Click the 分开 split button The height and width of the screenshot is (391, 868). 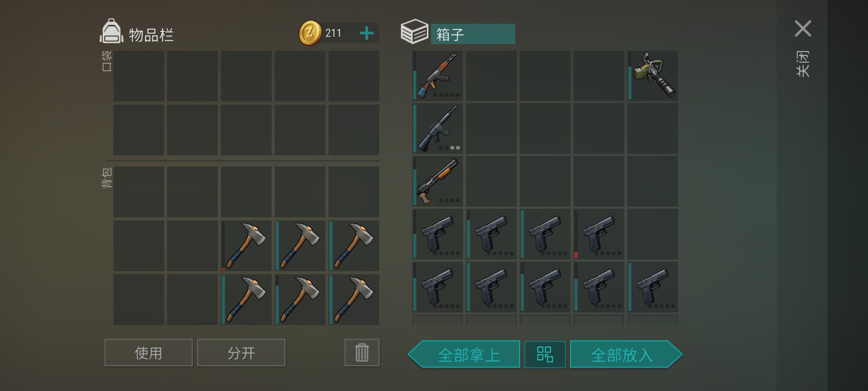point(241,353)
